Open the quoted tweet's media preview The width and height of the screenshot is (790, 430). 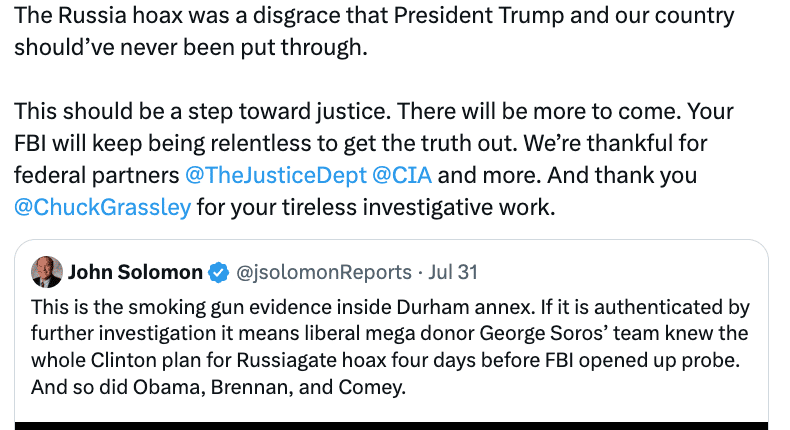point(390,425)
